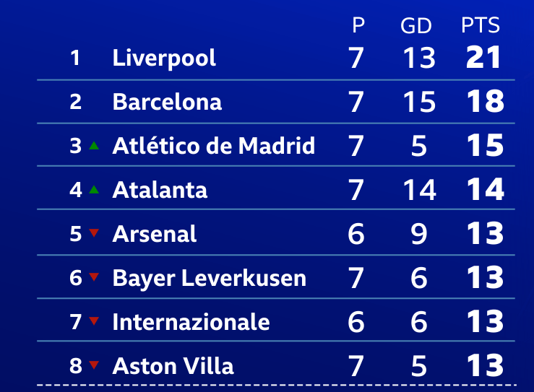Viewport: 534px width, 392px height.
Task: Click the red down arrow beside Bayer Leverkusen
Action: pos(93,277)
